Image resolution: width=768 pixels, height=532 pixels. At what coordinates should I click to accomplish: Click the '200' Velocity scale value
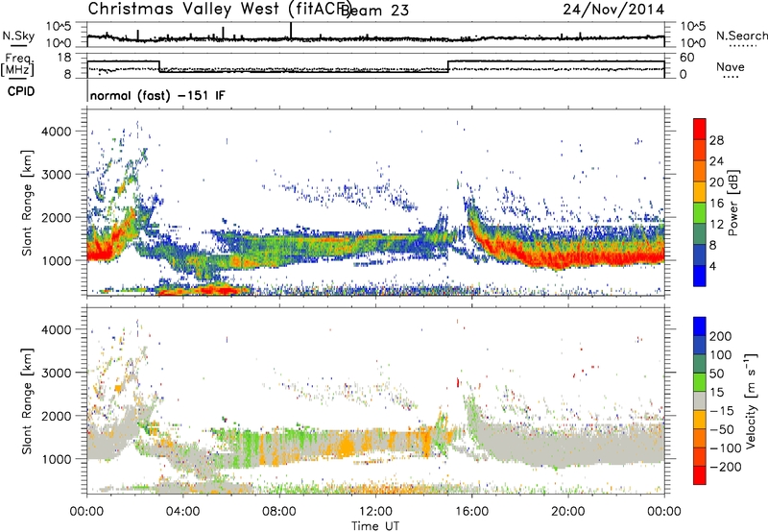tap(721, 336)
